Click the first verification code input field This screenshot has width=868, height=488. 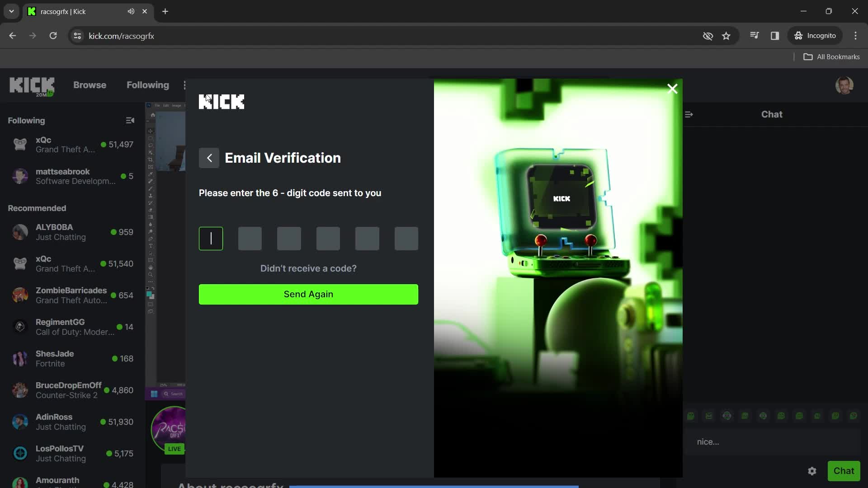[211, 238]
